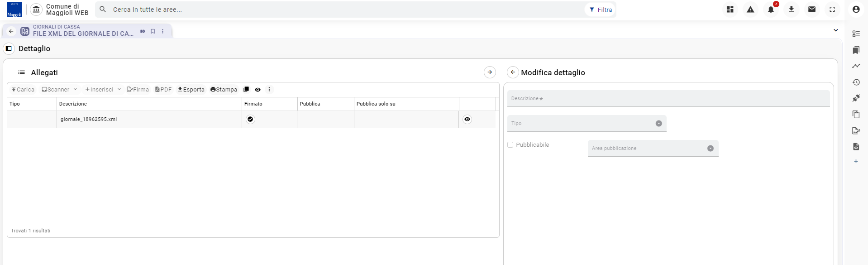
Task: Select the File XML del giornale di cassa tab
Action: pyautogui.click(x=83, y=31)
